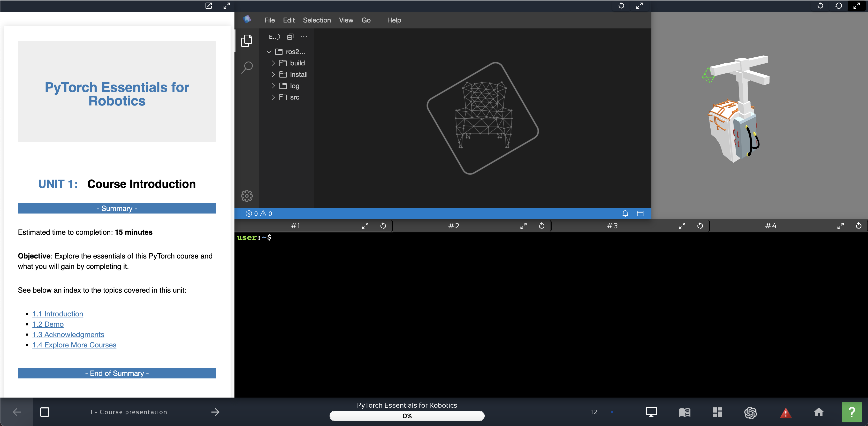Click the E...) Explorer section header

point(274,37)
